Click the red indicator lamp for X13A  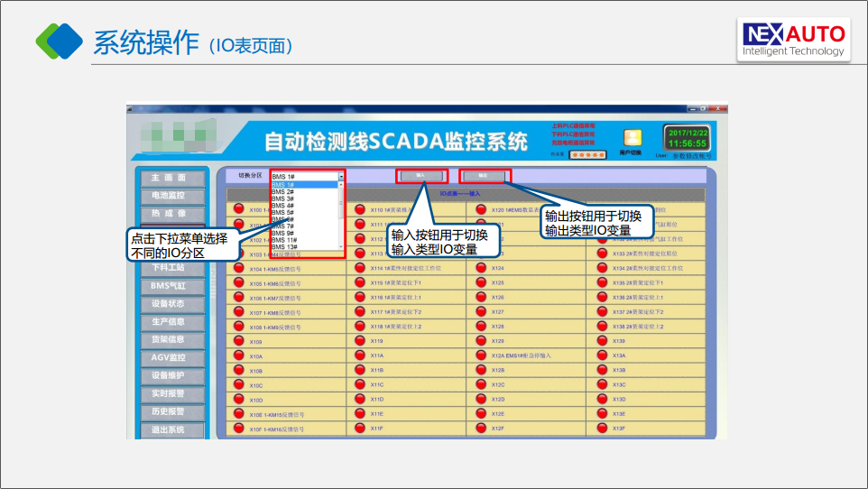(x=603, y=355)
